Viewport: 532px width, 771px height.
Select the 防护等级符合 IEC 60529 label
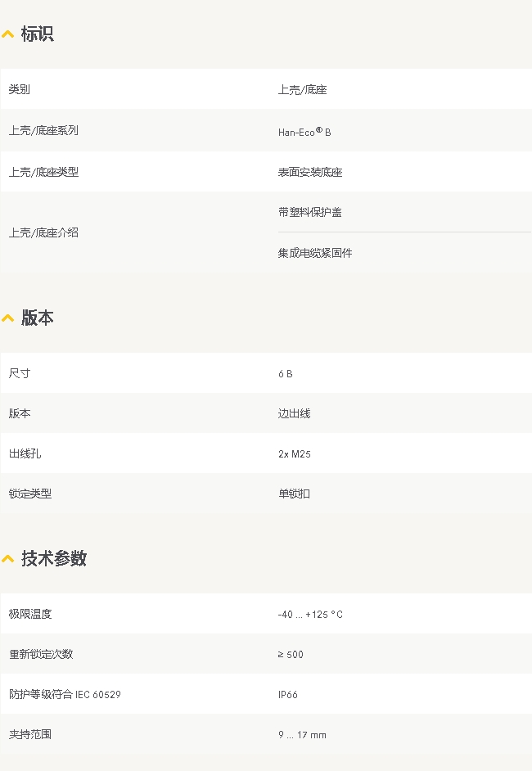coord(65,694)
